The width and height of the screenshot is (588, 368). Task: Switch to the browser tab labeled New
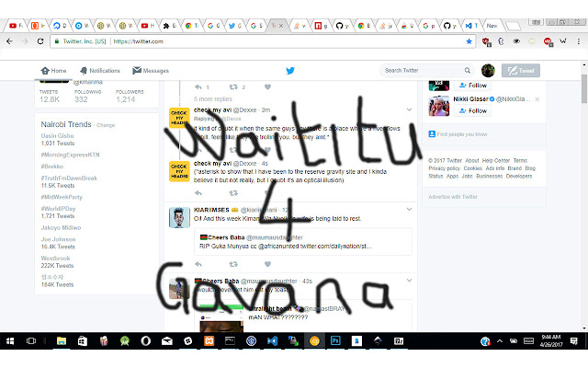(x=493, y=26)
